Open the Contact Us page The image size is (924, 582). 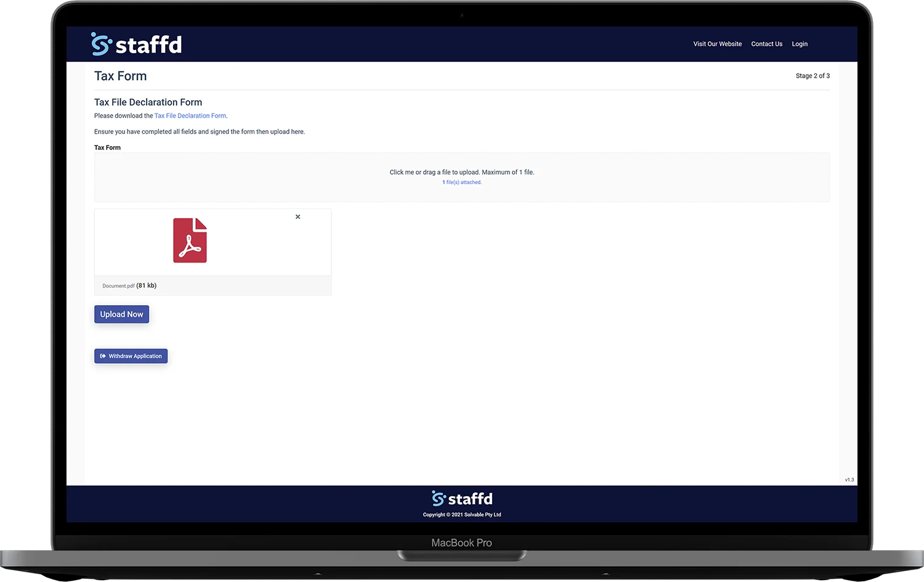(x=766, y=44)
